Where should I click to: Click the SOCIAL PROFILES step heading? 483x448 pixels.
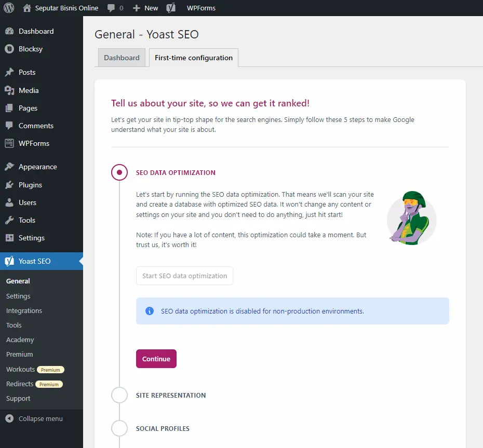pos(163,428)
